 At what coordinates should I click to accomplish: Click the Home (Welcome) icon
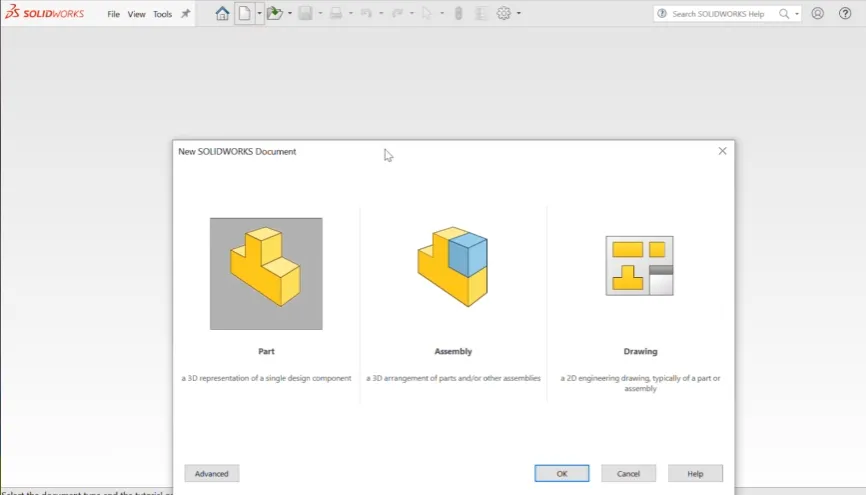click(x=222, y=13)
